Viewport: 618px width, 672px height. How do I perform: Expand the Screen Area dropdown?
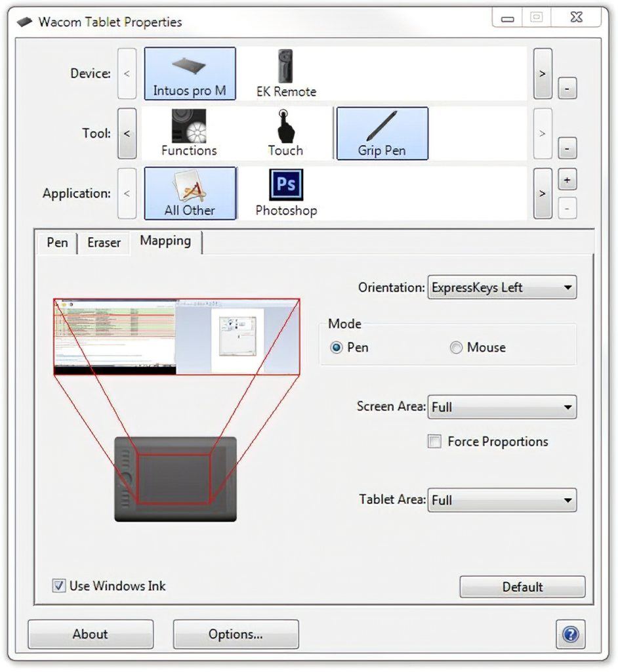(502, 407)
